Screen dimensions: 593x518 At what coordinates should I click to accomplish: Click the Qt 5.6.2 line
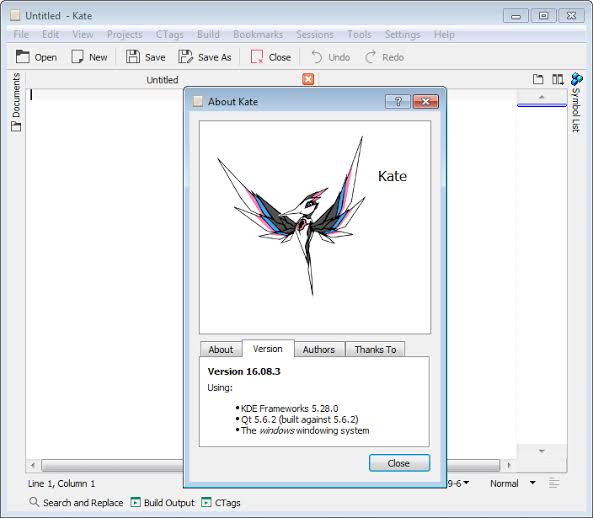click(300, 419)
